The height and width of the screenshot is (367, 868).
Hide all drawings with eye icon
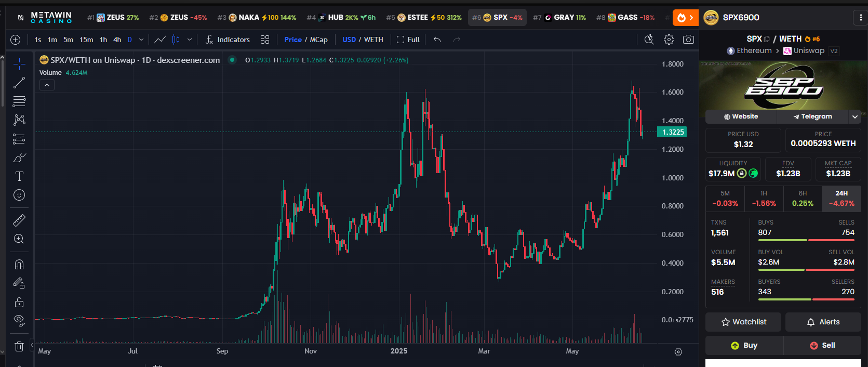point(19,320)
